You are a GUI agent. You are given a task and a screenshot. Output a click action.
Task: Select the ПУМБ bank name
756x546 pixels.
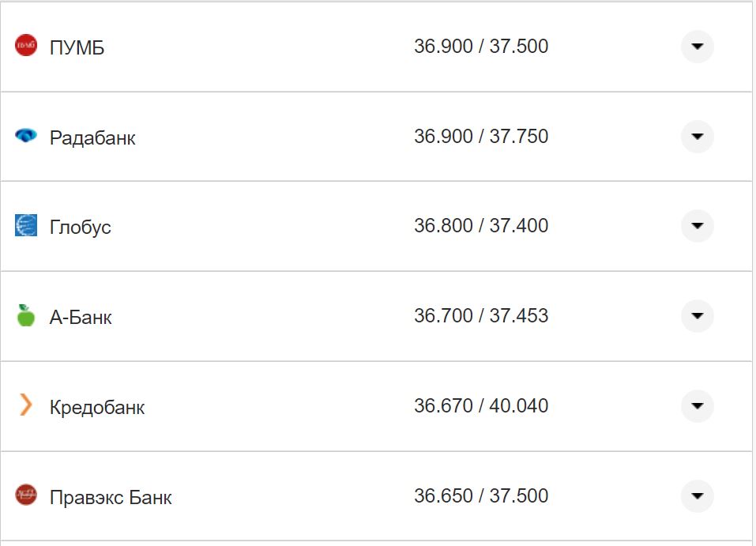tap(77, 48)
